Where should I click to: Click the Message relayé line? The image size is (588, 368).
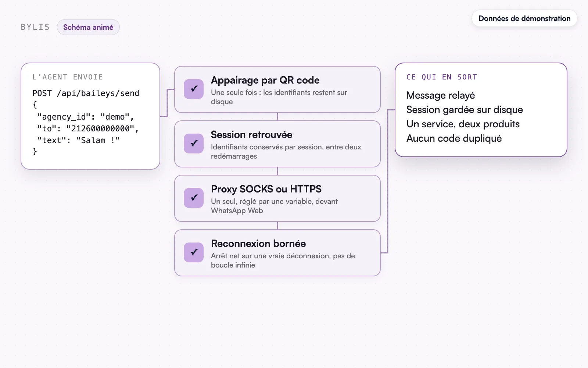tap(441, 95)
